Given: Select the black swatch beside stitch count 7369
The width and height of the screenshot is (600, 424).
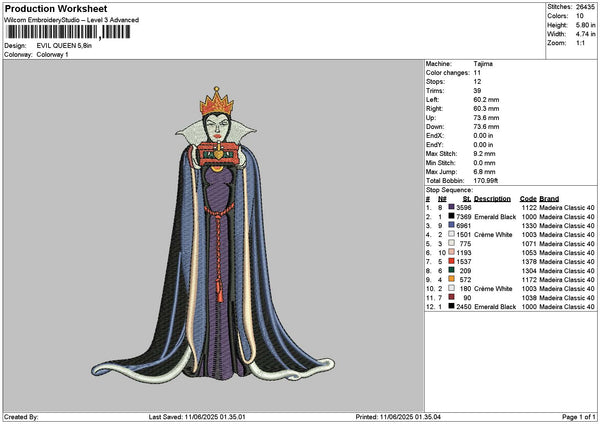Looking at the screenshot, I should 451,216.
